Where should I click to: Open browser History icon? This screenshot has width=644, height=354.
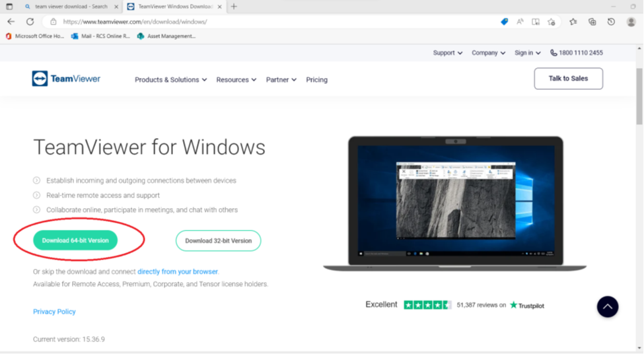click(611, 22)
